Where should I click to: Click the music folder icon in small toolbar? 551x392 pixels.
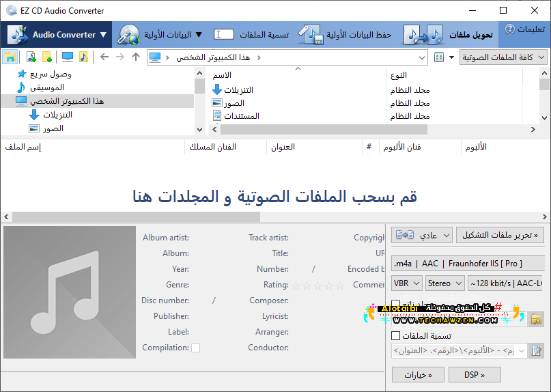tap(83, 57)
